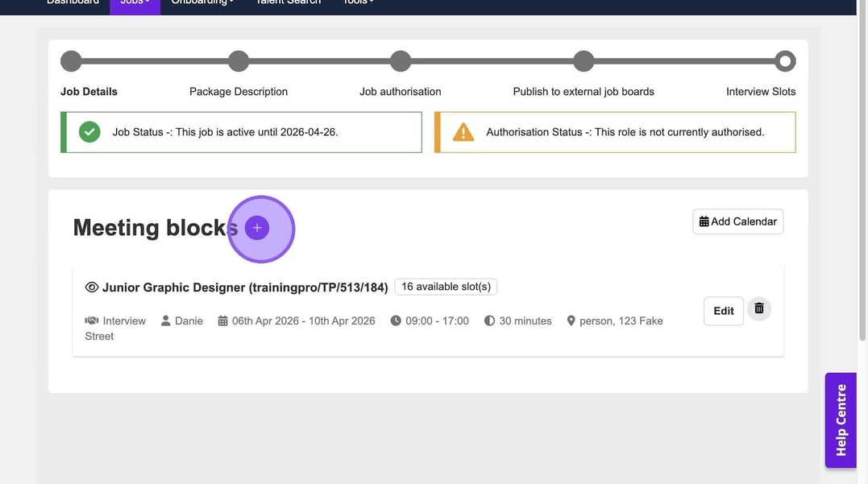Viewport: 868px width, 484px height.
Task: Click the person icon next to Danie
Action: [x=166, y=321]
